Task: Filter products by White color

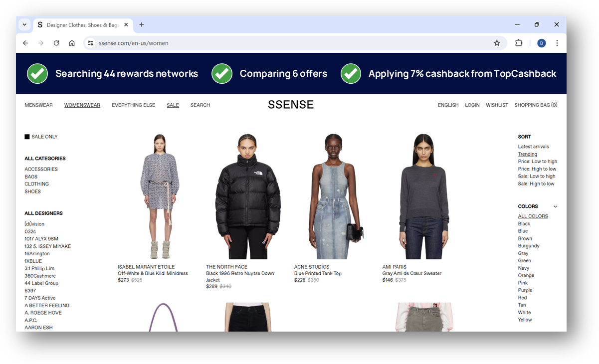Action: pyautogui.click(x=525, y=313)
